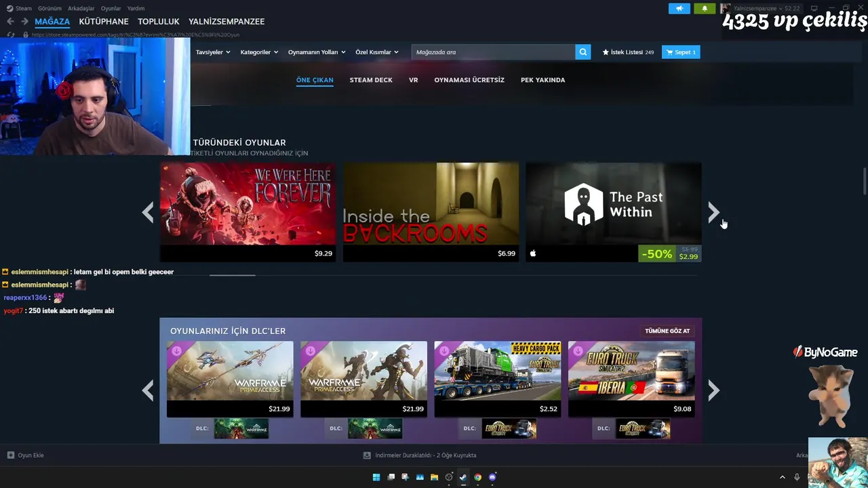
Task: Open Discord from the taskbar
Action: click(x=492, y=477)
